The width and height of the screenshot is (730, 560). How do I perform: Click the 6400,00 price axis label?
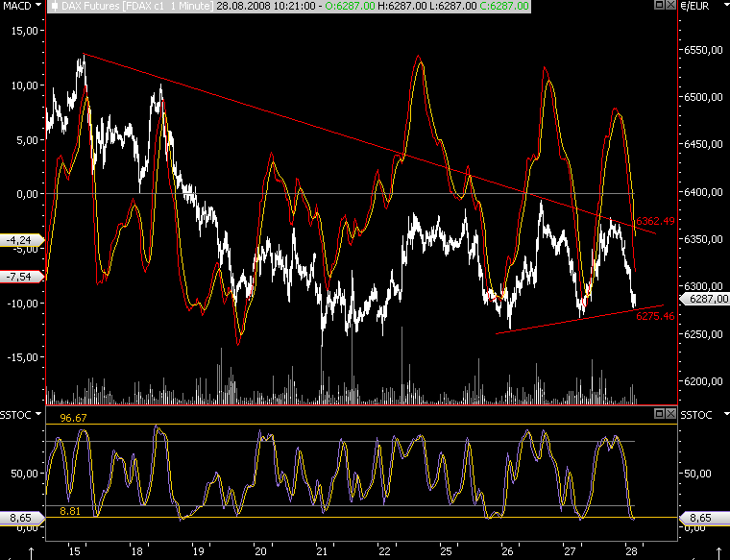click(x=703, y=192)
